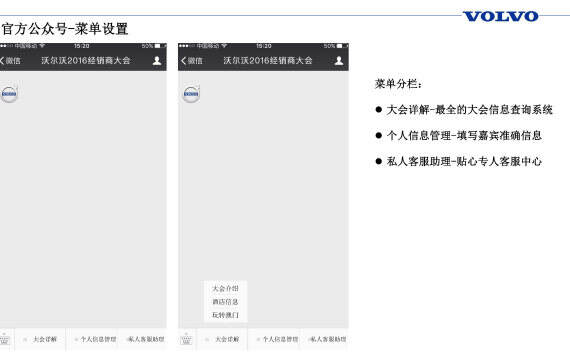Click slide heading 官方公众号-菜单设置
Viewport: 570px width, 360px height.
pyautogui.click(x=65, y=29)
